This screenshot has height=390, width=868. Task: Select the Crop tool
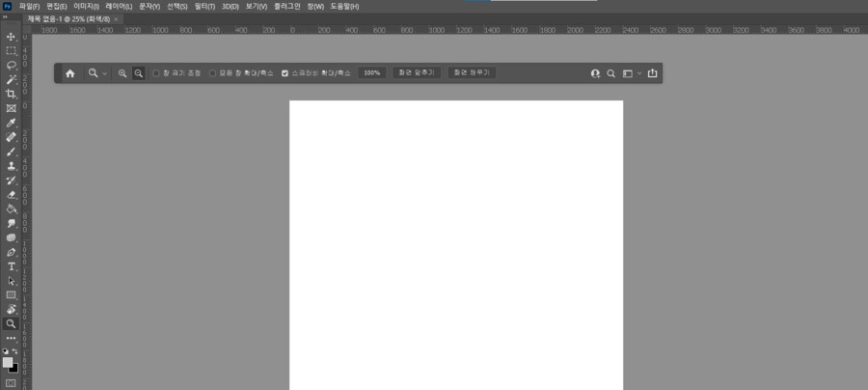pos(11,95)
